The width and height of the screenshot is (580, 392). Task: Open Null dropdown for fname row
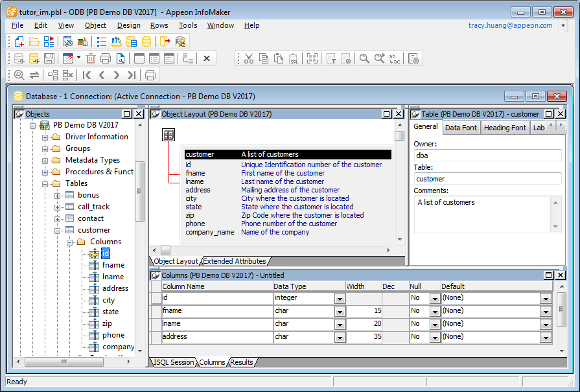pos(435,312)
